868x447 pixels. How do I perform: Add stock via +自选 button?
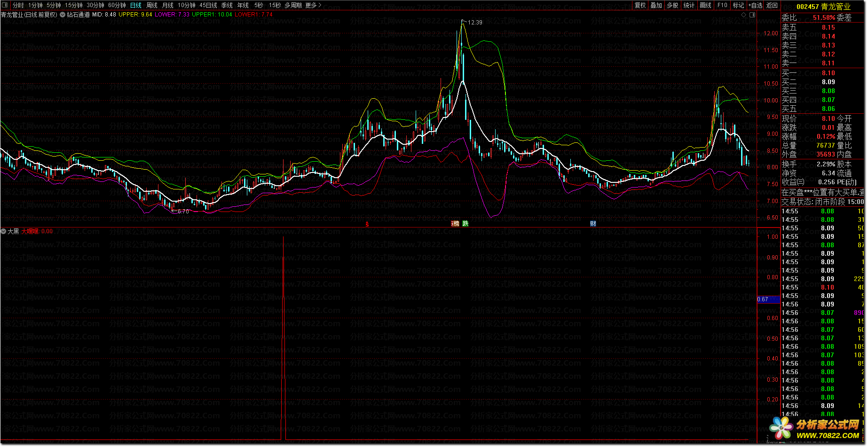(756, 5)
